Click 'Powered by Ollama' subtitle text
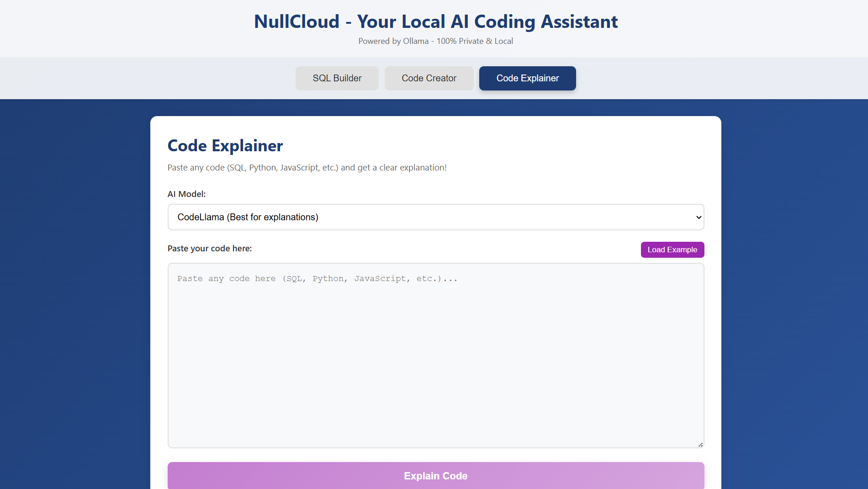The width and height of the screenshot is (868, 489). [436, 41]
